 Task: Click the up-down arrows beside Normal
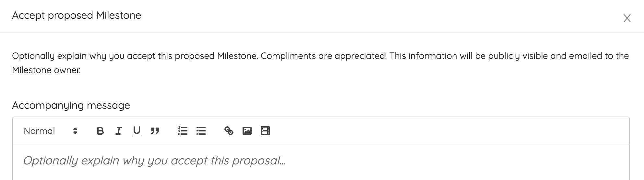(75, 131)
